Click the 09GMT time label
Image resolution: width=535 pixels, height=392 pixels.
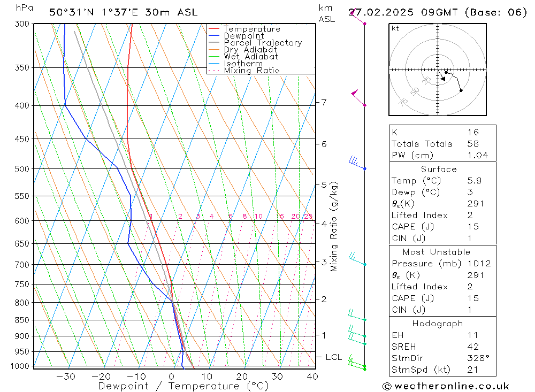(x=439, y=13)
